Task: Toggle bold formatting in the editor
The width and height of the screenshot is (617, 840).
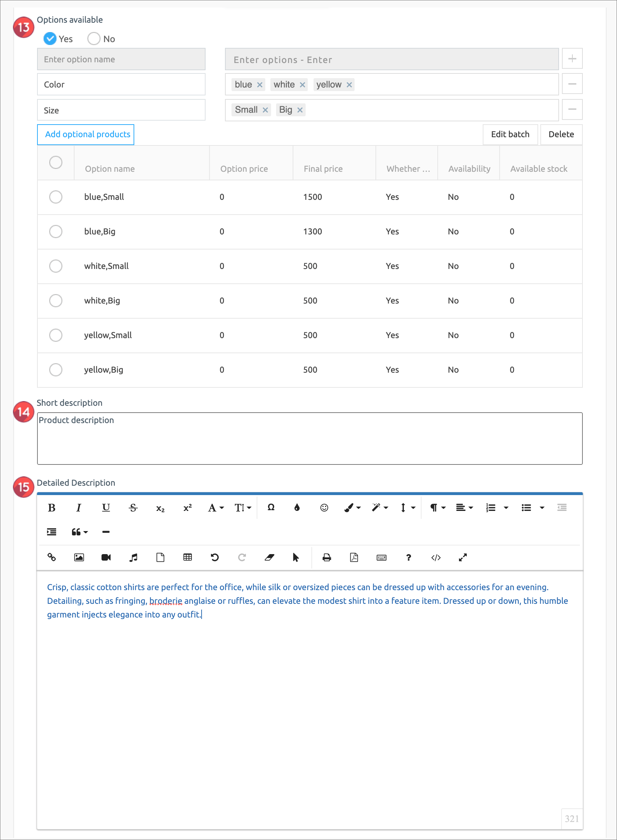Action: [x=51, y=508]
